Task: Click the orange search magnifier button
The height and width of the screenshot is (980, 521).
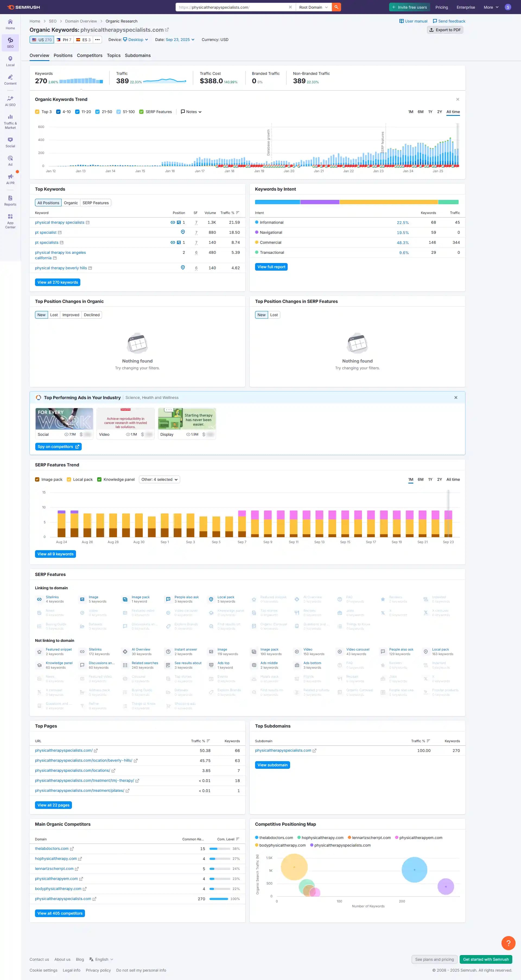Action: point(336,7)
